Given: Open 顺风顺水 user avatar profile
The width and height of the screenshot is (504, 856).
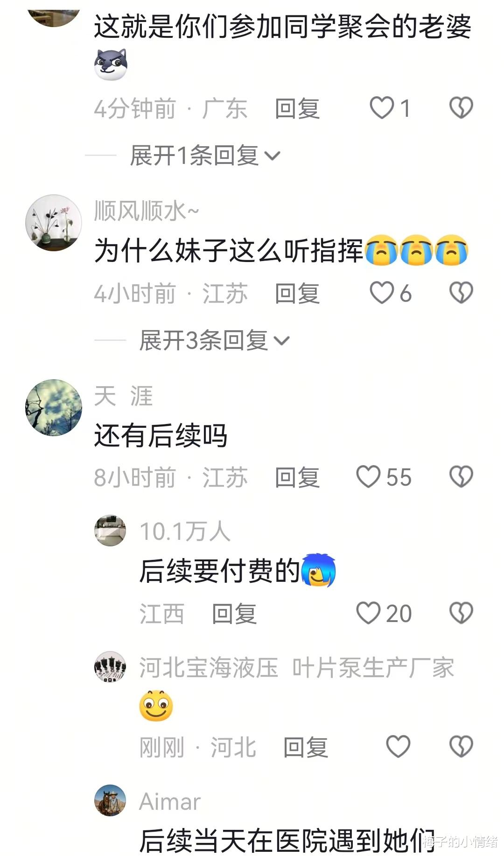Looking at the screenshot, I should (54, 223).
